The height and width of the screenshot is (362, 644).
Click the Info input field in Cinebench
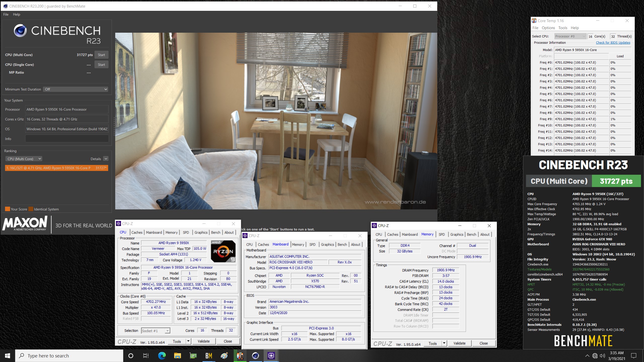[67, 139]
